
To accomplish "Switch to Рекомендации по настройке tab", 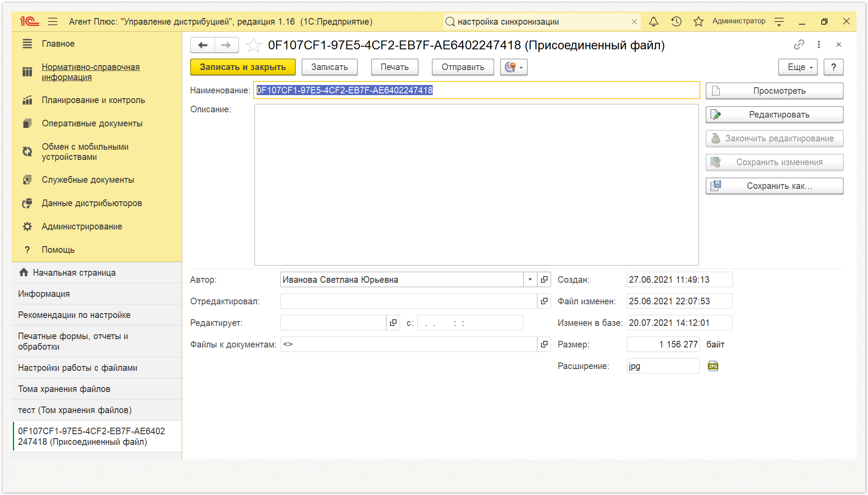I will pos(97,315).
